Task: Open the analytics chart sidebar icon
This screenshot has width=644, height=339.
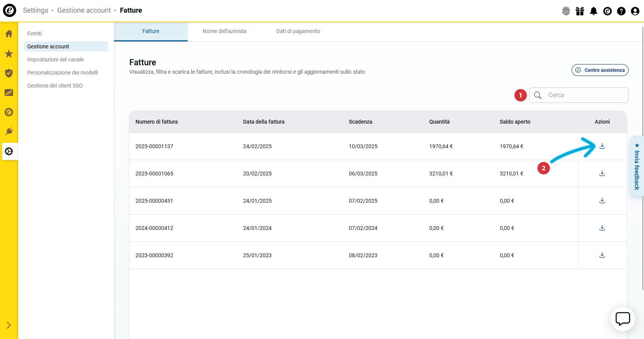Action: click(x=9, y=93)
